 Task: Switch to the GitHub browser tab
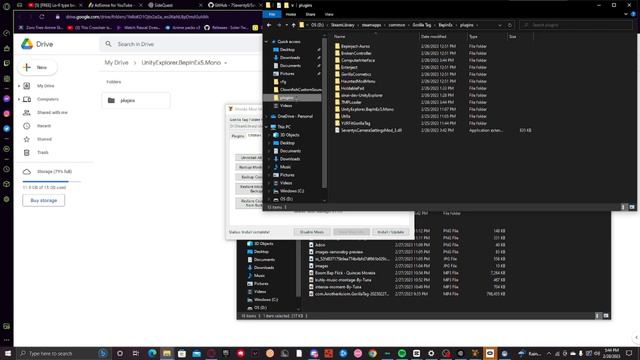(233, 5)
